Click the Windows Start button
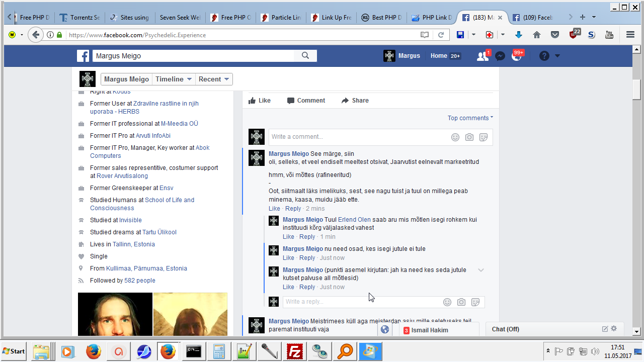This screenshot has height=362, width=644. (14, 351)
